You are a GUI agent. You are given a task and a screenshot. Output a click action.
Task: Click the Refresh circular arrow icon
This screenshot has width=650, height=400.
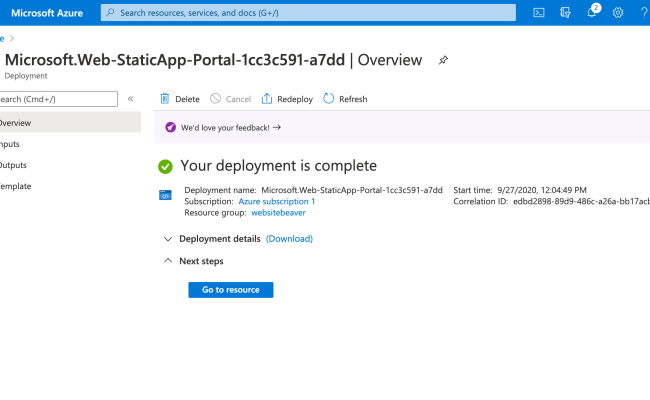click(x=328, y=99)
